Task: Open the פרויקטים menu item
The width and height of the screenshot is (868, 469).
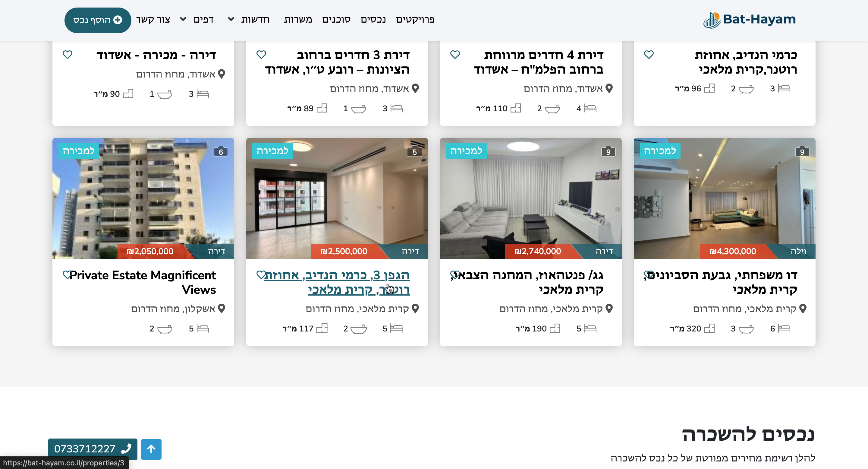Action: 415,20
